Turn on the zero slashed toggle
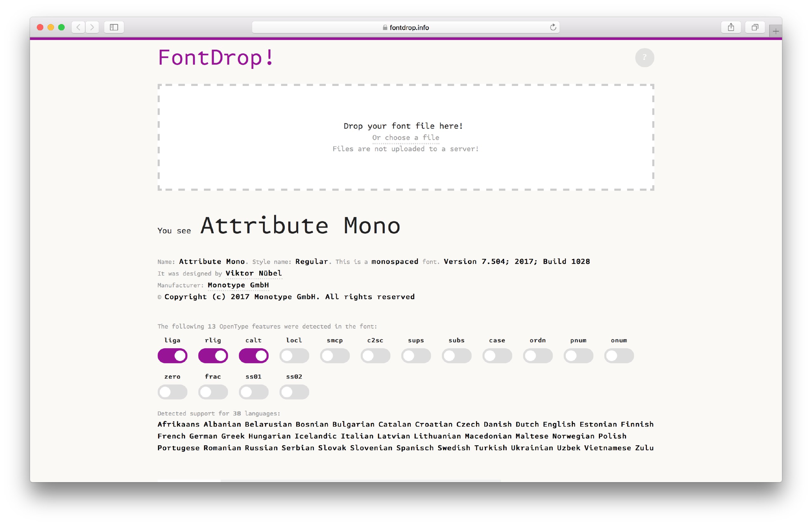This screenshot has width=812, height=525. point(173,392)
